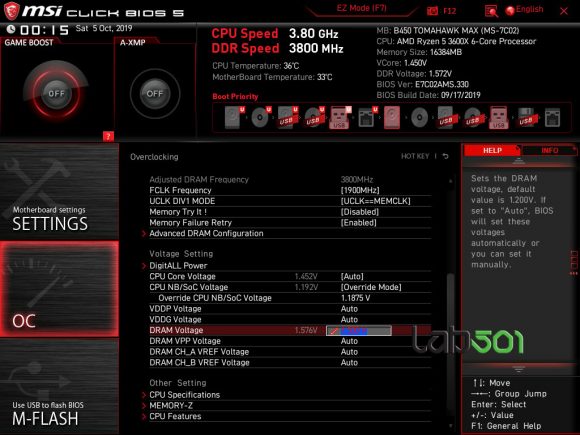
Task: Open the M-FLASH section
Action: 59,387
